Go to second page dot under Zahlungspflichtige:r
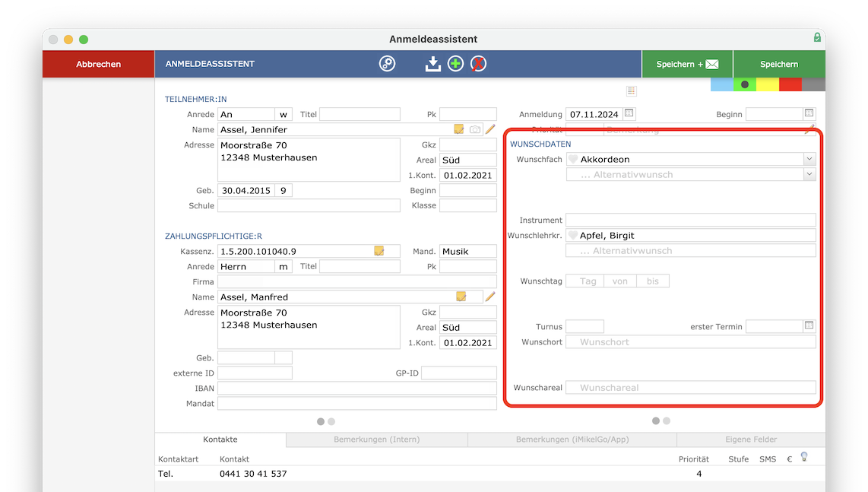The height and width of the screenshot is (492, 868). pyautogui.click(x=331, y=421)
